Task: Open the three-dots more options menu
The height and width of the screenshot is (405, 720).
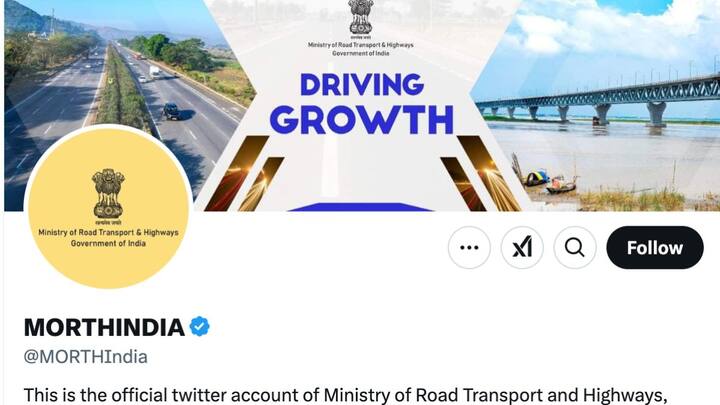Action: coord(469,248)
